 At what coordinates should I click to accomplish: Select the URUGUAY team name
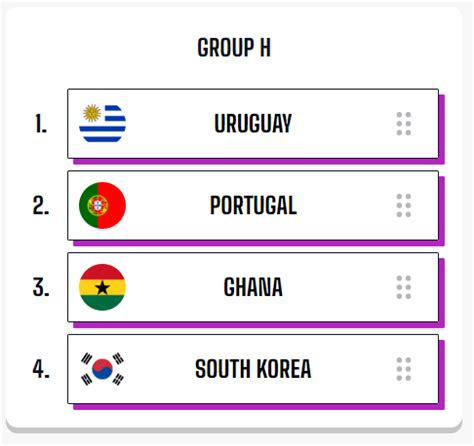coord(253,123)
